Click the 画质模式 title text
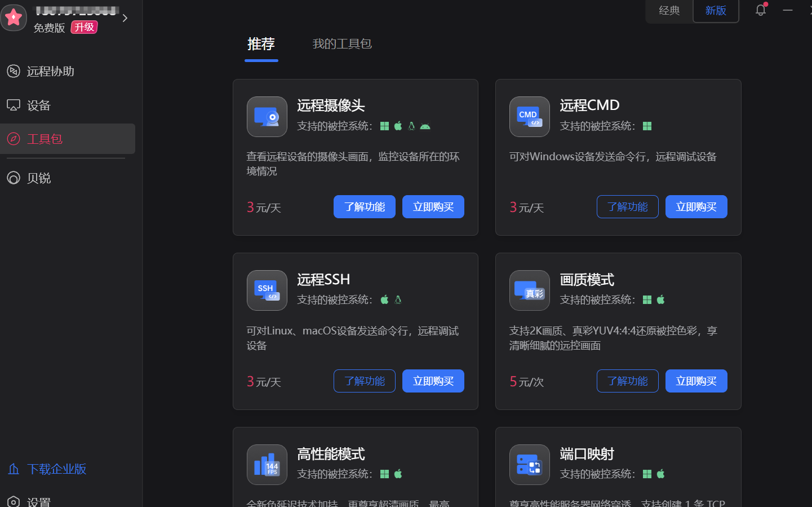Viewport: 812px width, 507px height. (x=587, y=280)
